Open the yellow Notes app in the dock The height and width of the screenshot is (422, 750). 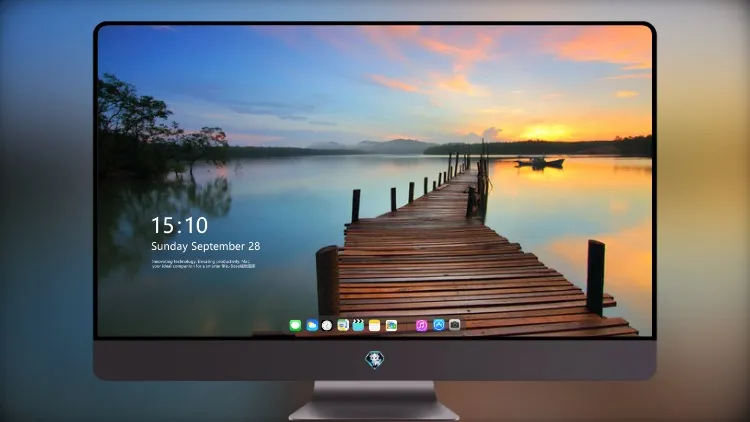pyautogui.click(x=375, y=325)
